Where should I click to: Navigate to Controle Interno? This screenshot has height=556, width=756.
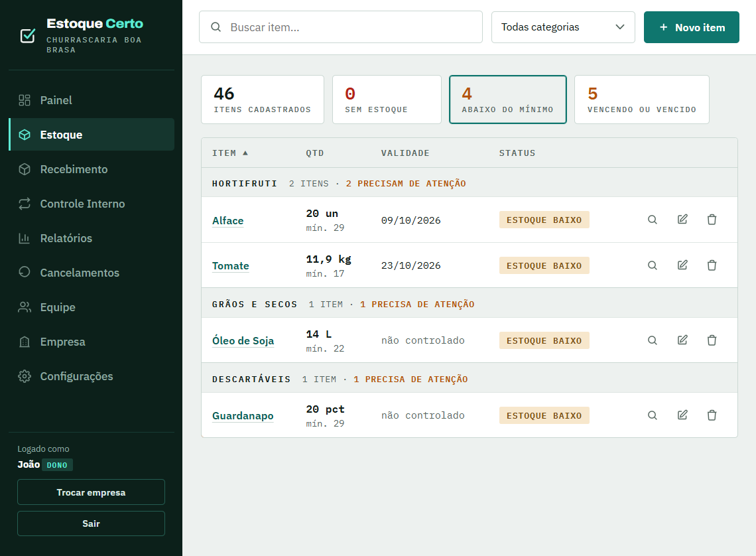(92, 204)
